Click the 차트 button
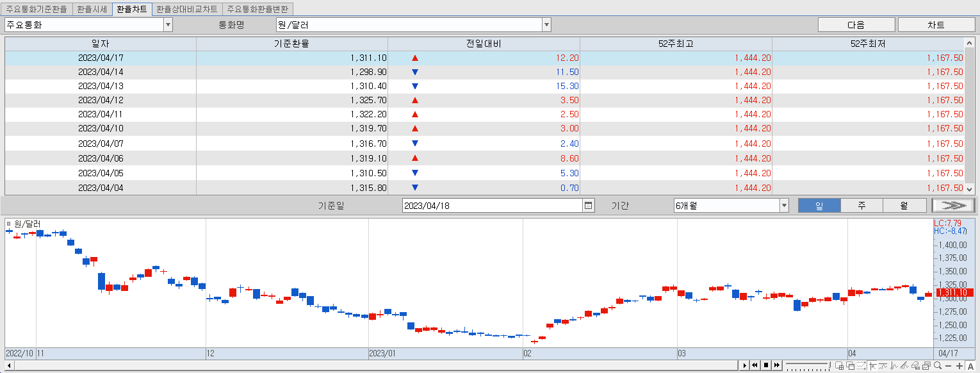Screen dimensions: 980x373 (x=936, y=25)
